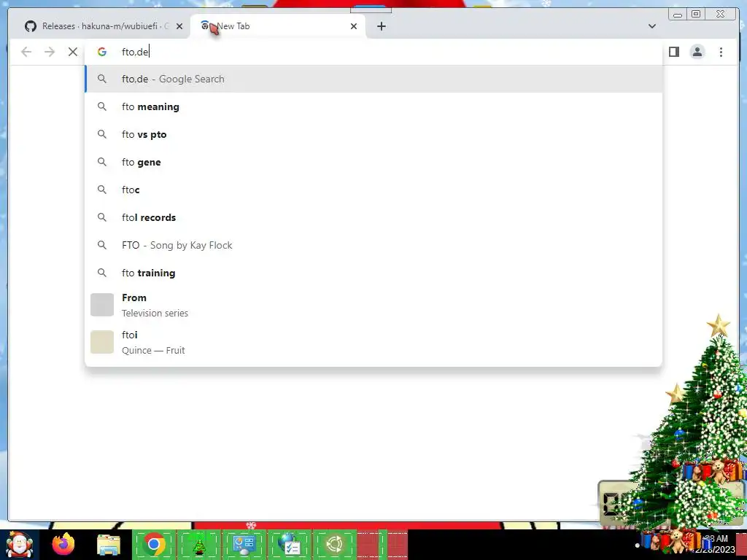
Task: Click the thumbnail beside 'ftoi' suggestion
Action: tap(102, 342)
